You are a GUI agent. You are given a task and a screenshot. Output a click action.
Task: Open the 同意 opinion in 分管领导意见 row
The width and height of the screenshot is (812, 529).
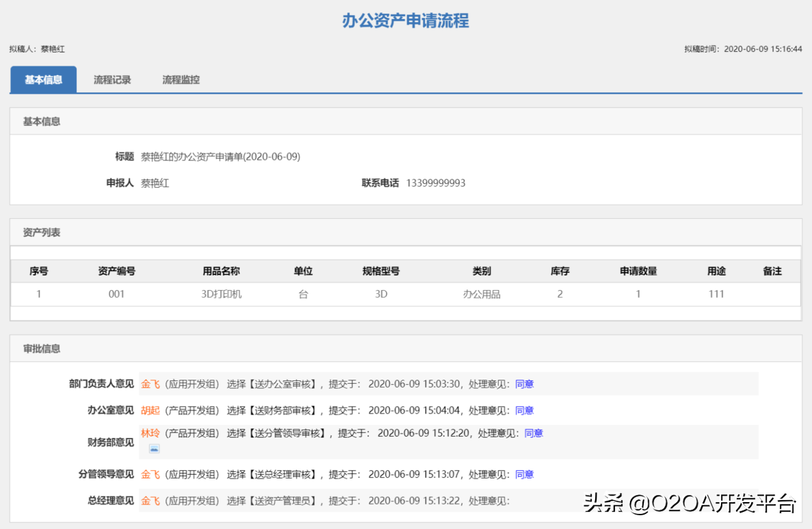(x=524, y=474)
